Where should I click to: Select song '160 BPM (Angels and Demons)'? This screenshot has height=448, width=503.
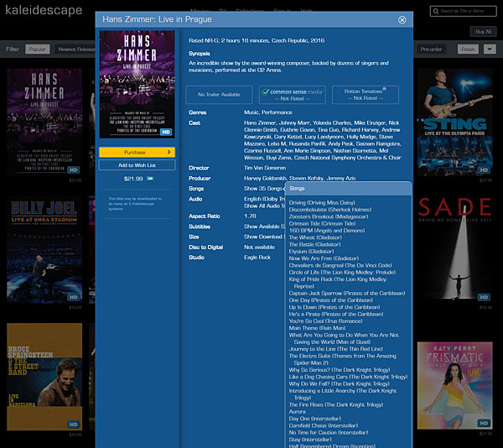coord(327,231)
